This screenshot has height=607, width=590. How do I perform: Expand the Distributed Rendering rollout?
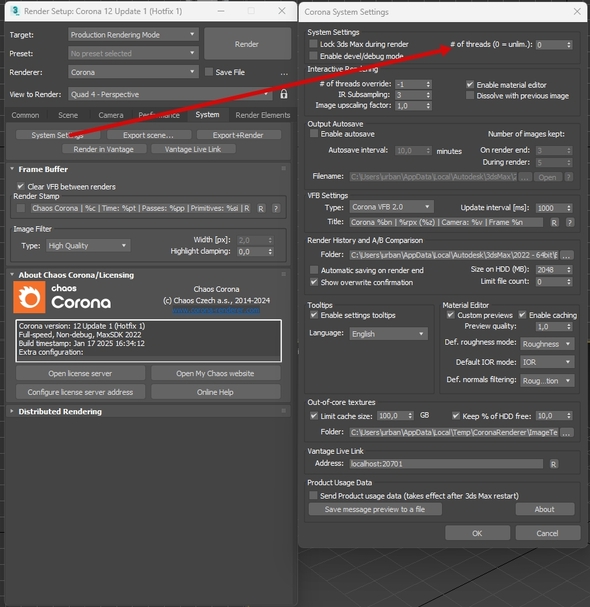12,411
